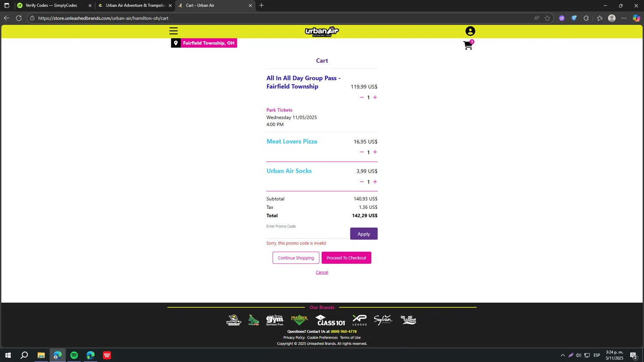Screen dimensions: 644x362
Task: Click the blue shield extension icon
Action: [574, 18]
